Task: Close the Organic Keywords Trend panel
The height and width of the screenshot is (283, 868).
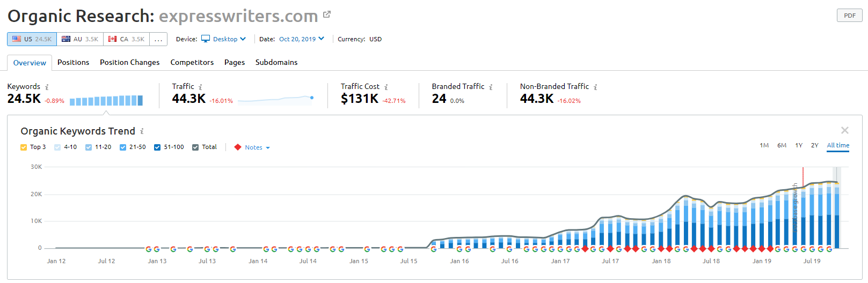Action: 844,130
